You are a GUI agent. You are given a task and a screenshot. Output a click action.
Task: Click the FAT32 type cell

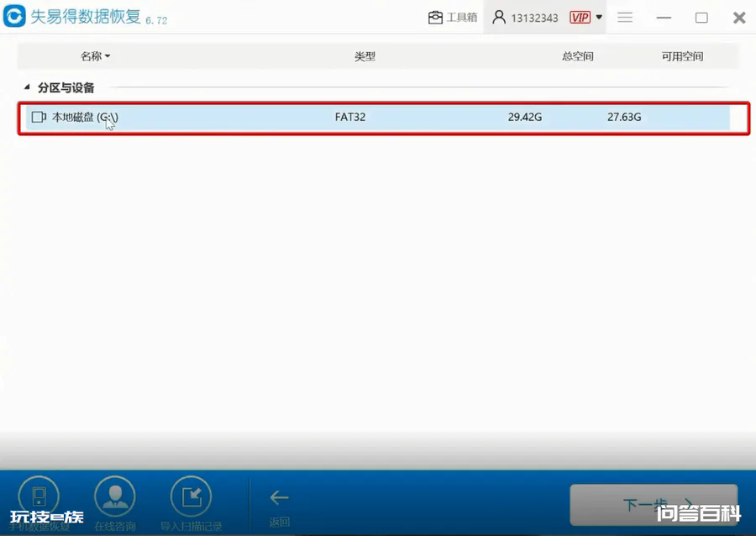pos(350,117)
